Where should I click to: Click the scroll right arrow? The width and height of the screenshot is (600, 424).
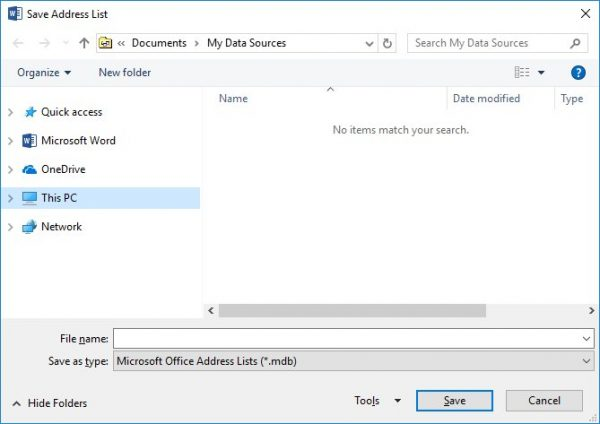[x=592, y=310]
